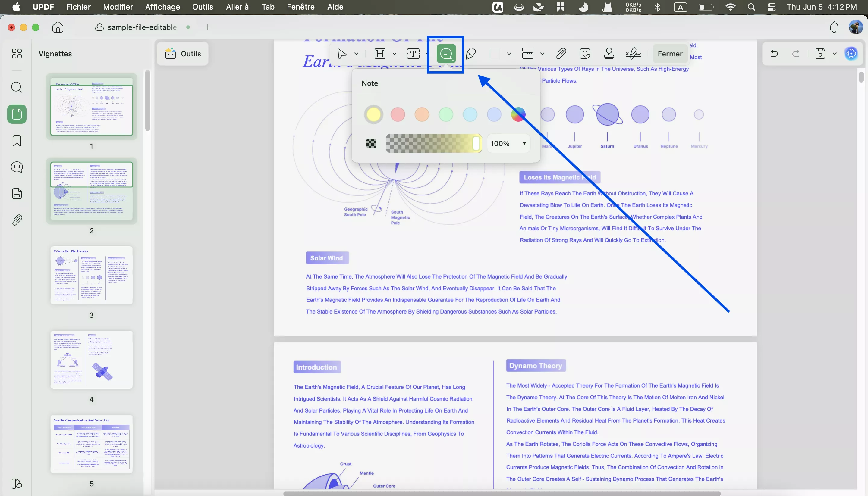This screenshot has height=496, width=868.
Task: Choose the cyan note color
Action: pos(470,114)
